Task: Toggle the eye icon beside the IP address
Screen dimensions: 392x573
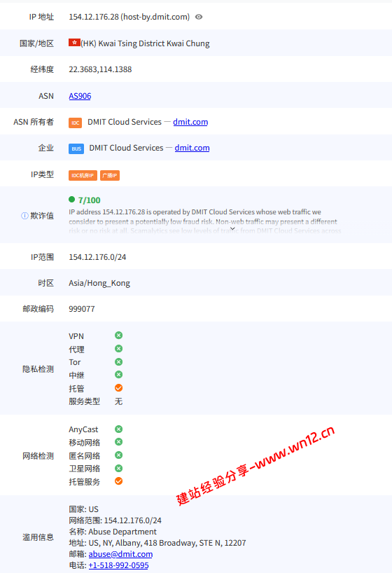Action: (199, 17)
